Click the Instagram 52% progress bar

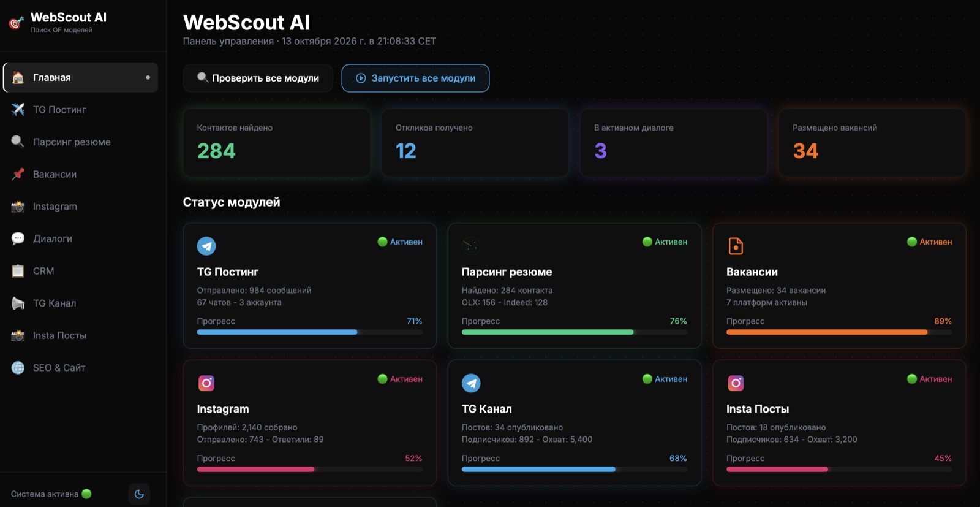click(309, 470)
